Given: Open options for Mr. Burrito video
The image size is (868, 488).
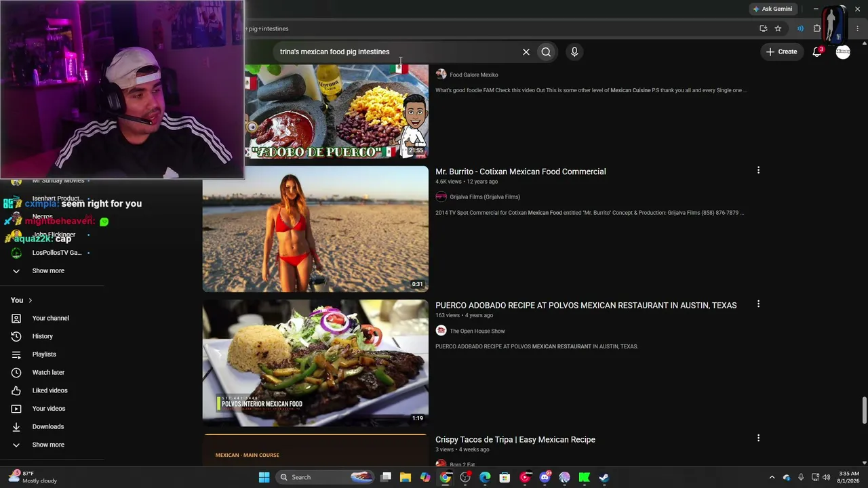Looking at the screenshot, I should point(758,170).
